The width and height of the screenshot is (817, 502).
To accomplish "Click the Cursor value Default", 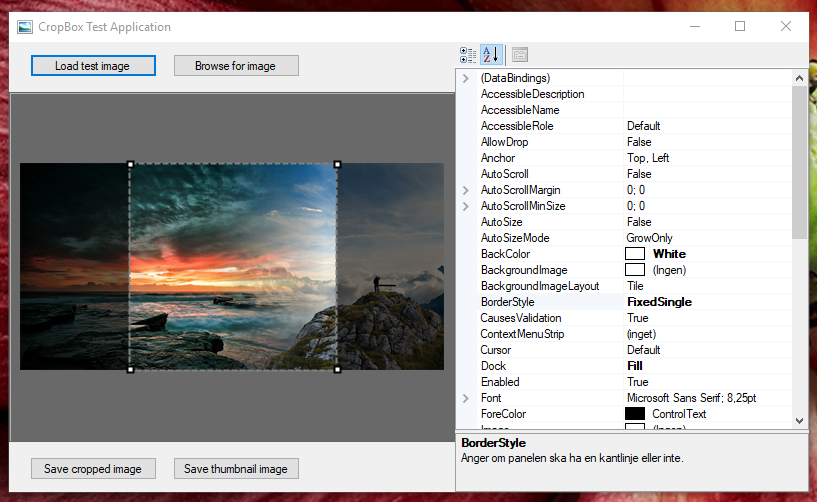I will [643, 350].
